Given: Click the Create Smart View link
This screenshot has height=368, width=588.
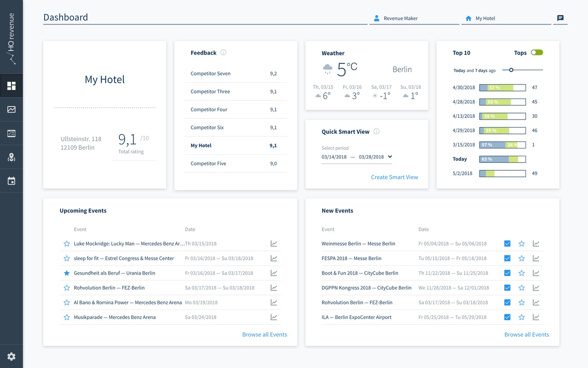Looking at the screenshot, I should (x=394, y=177).
